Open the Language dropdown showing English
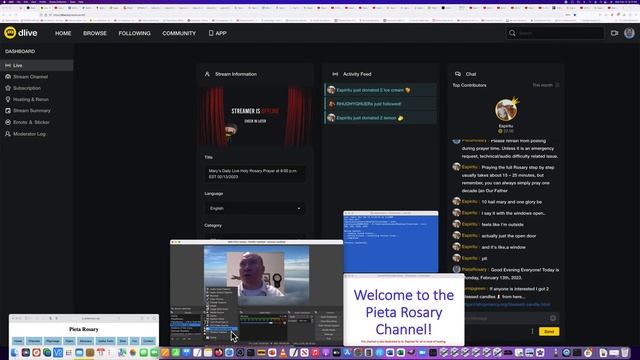The height and width of the screenshot is (360, 640). click(x=255, y=208)
